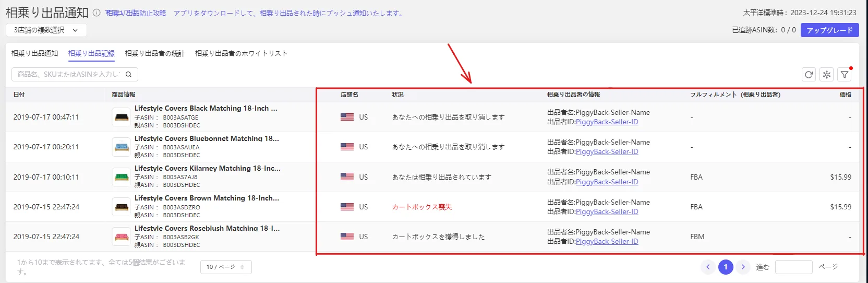
Task: Select the 相乗り出品記録 tab
Action: tap(92, 53)
